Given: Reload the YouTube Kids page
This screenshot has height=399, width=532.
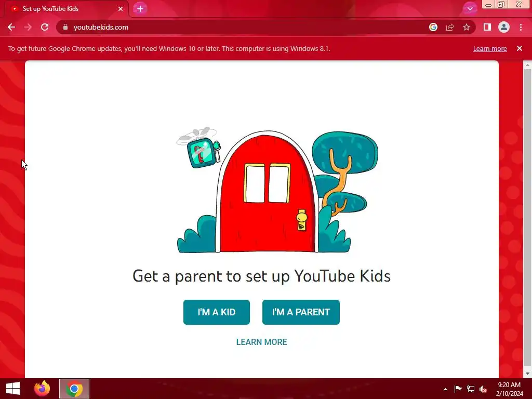Looking at the screenshot, I should [x=45, y=27].
